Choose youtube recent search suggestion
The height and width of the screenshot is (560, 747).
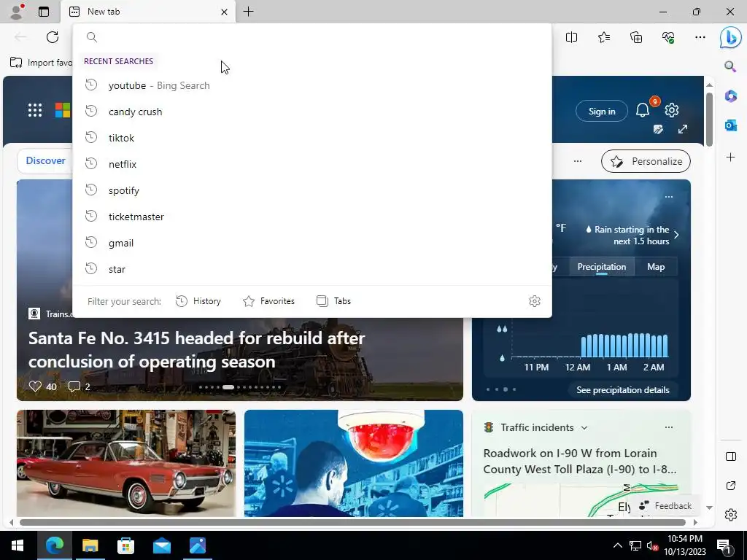312,85
